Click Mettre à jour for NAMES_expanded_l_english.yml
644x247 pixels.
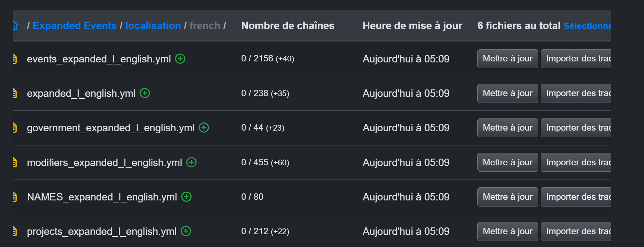click(507, 197)
